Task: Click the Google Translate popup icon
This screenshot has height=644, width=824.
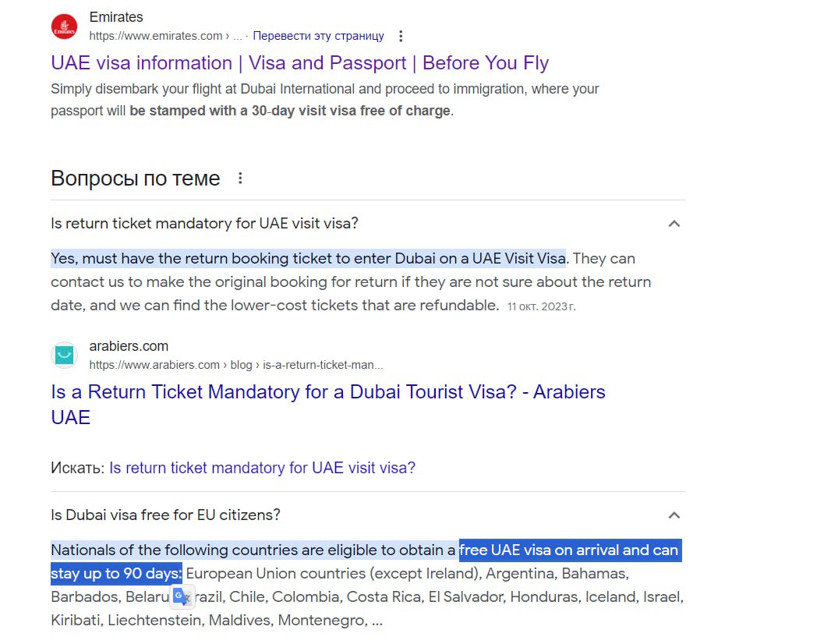Action: coord(182,596)
